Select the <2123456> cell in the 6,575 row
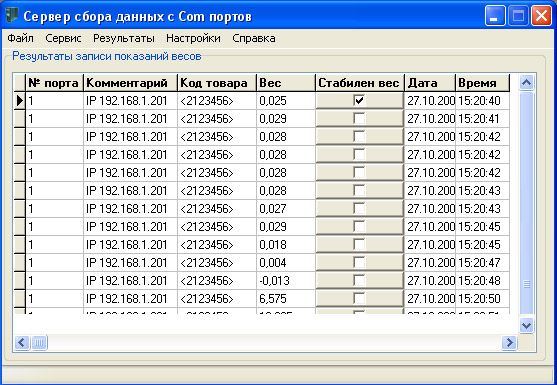The width and height of the screenshot is (557, 385). (217, 299)
